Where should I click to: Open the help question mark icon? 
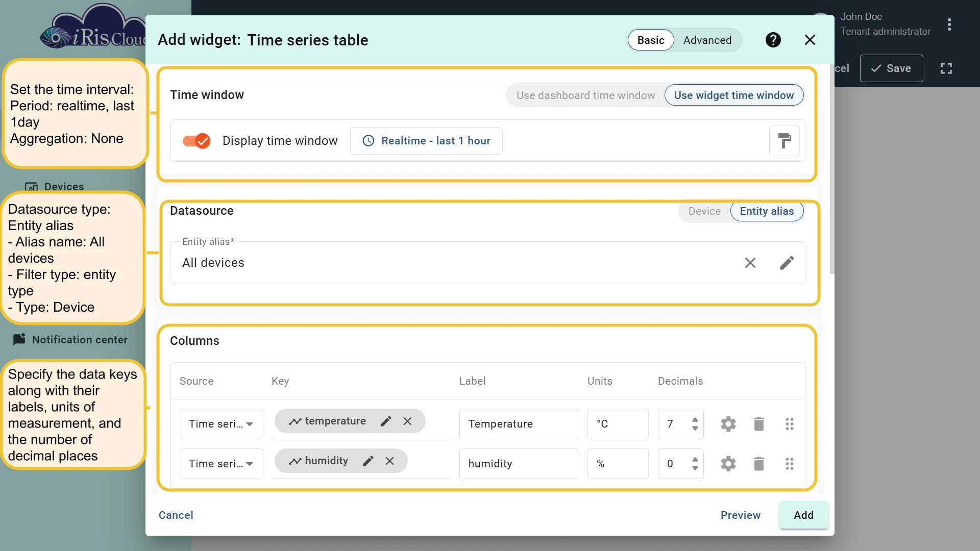click(773, 40)
